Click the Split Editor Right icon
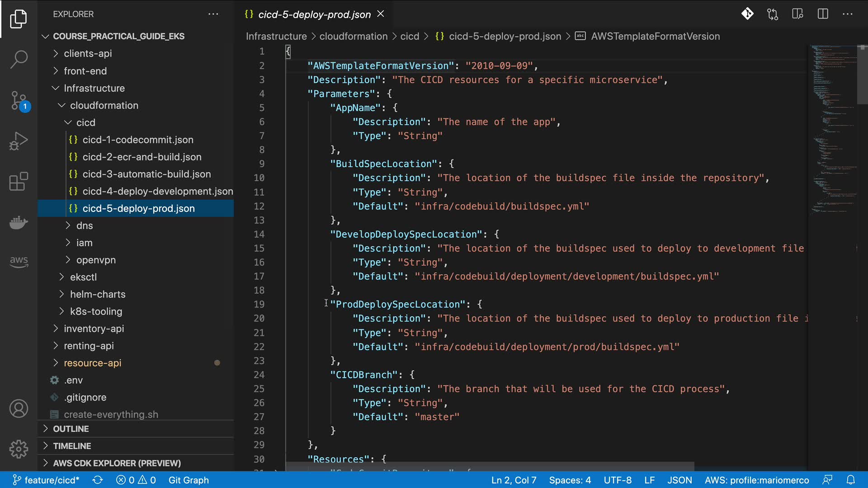868x488 pixels. coord(823,14)
